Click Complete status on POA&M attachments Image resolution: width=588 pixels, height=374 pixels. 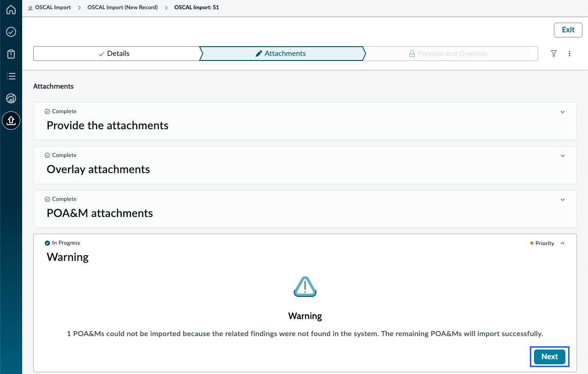click(x=60, y=199)
